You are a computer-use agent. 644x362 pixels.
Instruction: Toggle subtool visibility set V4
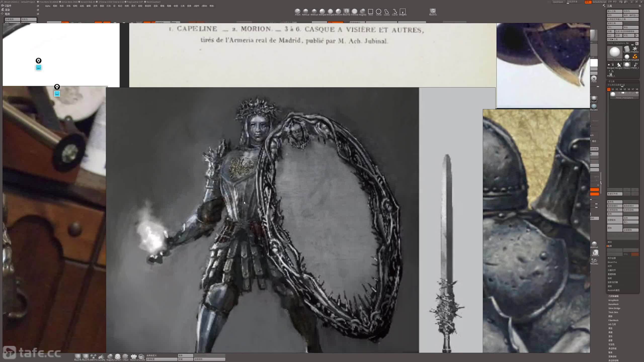coord(621,89)
